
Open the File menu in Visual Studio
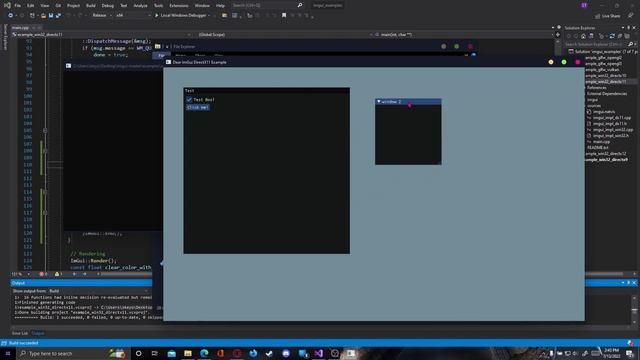18,6
